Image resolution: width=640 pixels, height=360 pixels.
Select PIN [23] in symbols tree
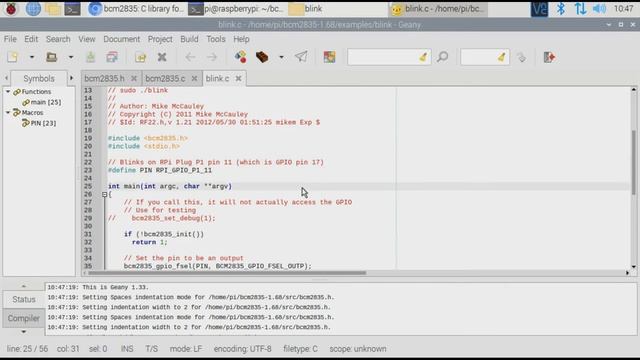[x=43, y=123]
